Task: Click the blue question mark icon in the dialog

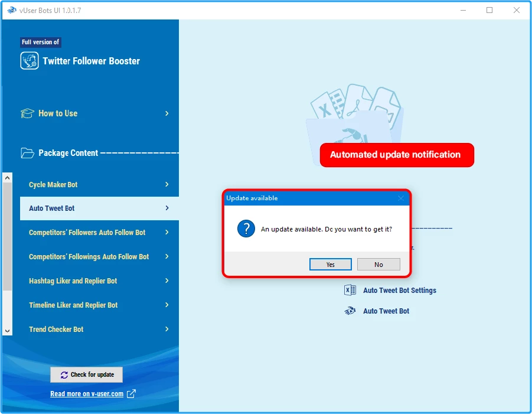Action: click(246, 229)
